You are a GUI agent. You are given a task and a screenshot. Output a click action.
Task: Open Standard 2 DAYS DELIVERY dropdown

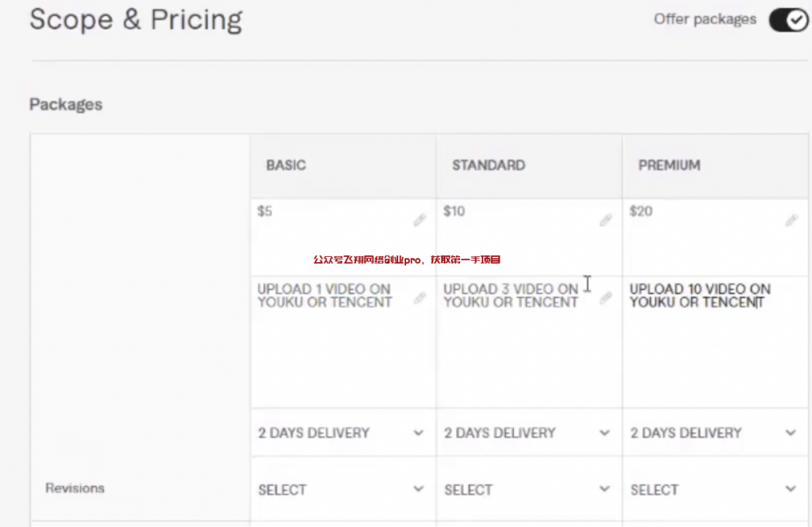coord(528,433)
